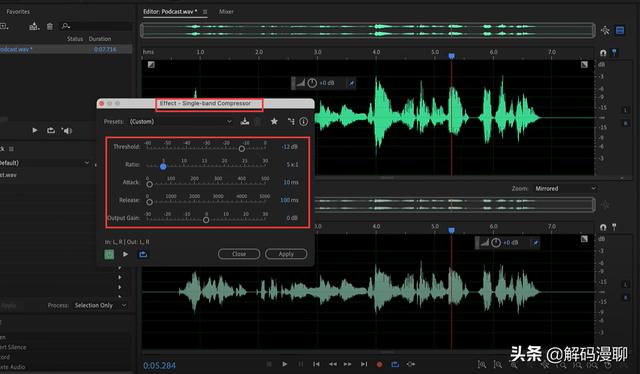
Task: Click the headphones icon above the lower waveform
Action: [603, 227]
